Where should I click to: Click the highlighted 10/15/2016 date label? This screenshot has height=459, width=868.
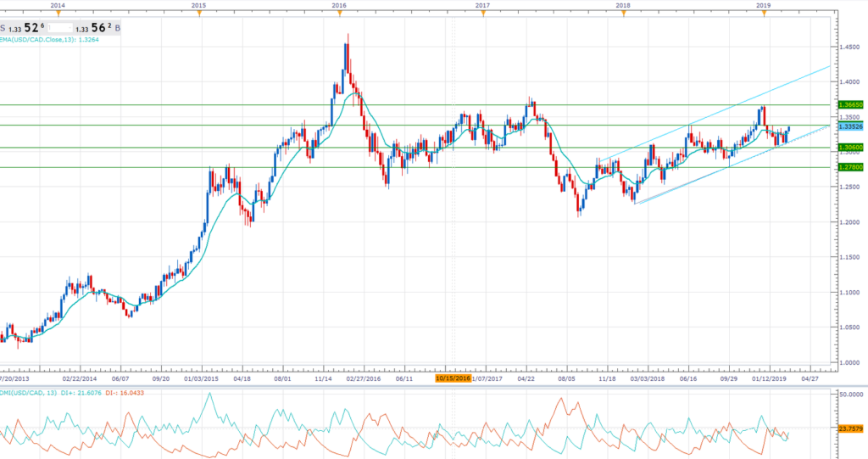click(x=453, y=380)
